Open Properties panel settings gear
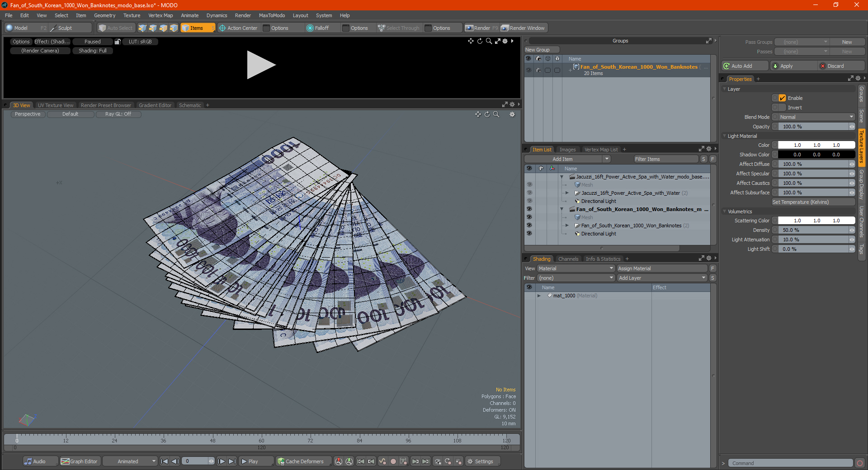Viewport: 868px width, 470px height. coord(858,79)
